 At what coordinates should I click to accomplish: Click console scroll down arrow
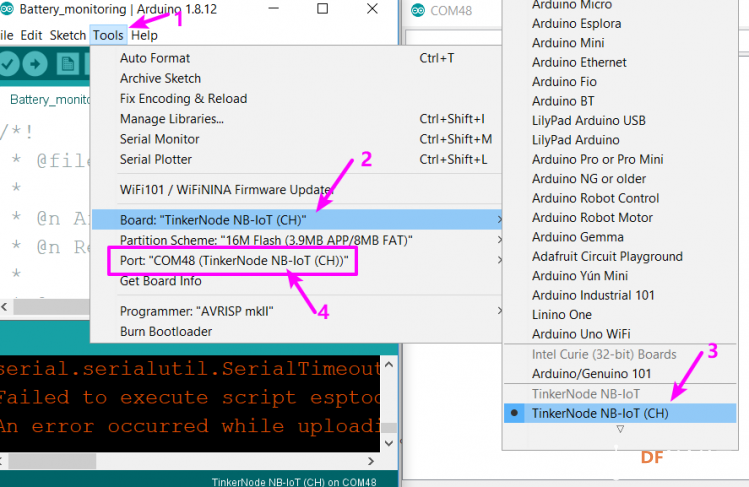pos(389,443)
